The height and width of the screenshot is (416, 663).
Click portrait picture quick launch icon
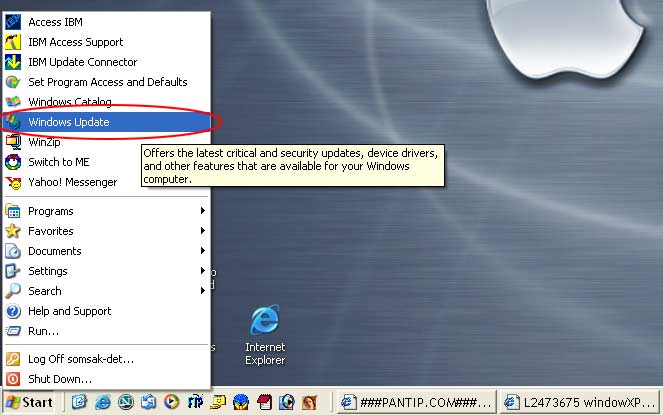pos(310,402)
